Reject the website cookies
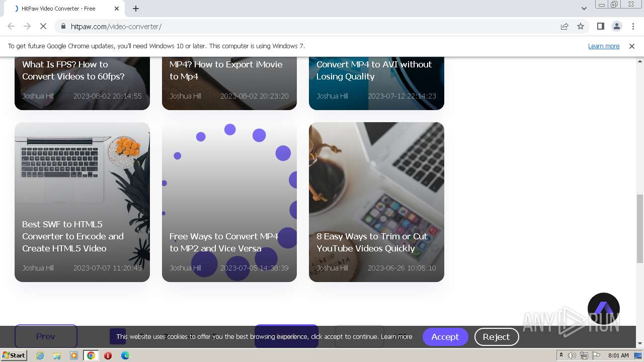Viewport: 644px width, 362px height. (497, 337)
